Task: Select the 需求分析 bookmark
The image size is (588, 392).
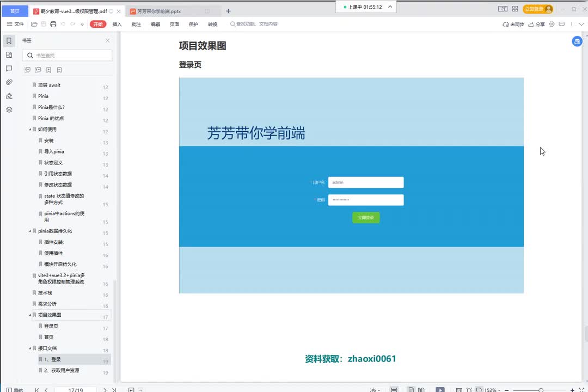Action: pos(47,304)
